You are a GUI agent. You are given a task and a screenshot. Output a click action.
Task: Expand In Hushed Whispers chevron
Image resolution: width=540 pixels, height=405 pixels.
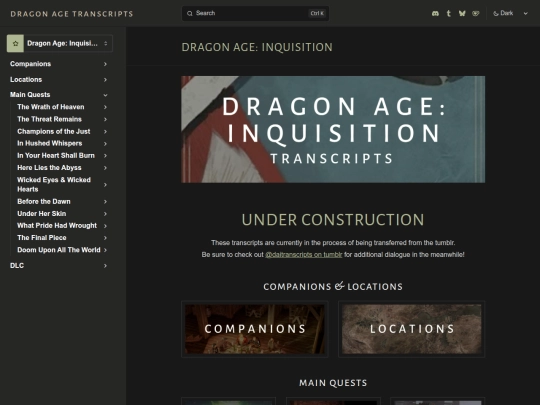[105, 144]
